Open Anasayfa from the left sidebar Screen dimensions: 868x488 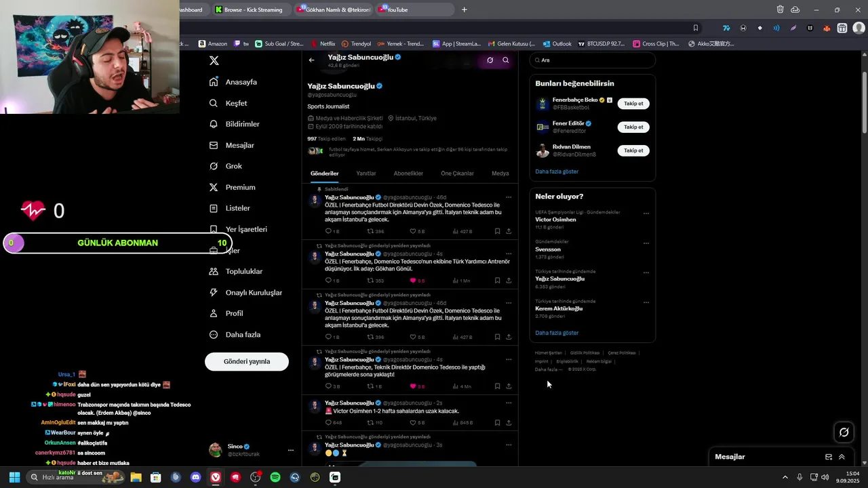[233, 82]
